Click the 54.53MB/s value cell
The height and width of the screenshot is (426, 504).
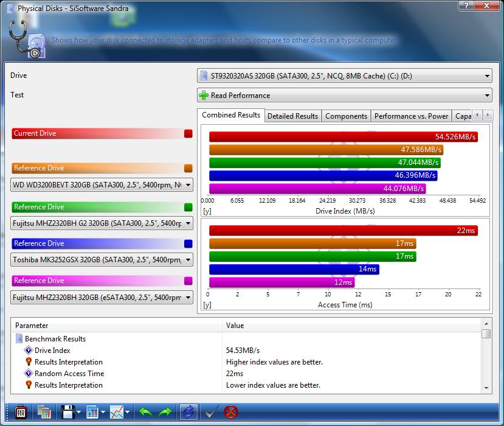(x=243, y=351)
